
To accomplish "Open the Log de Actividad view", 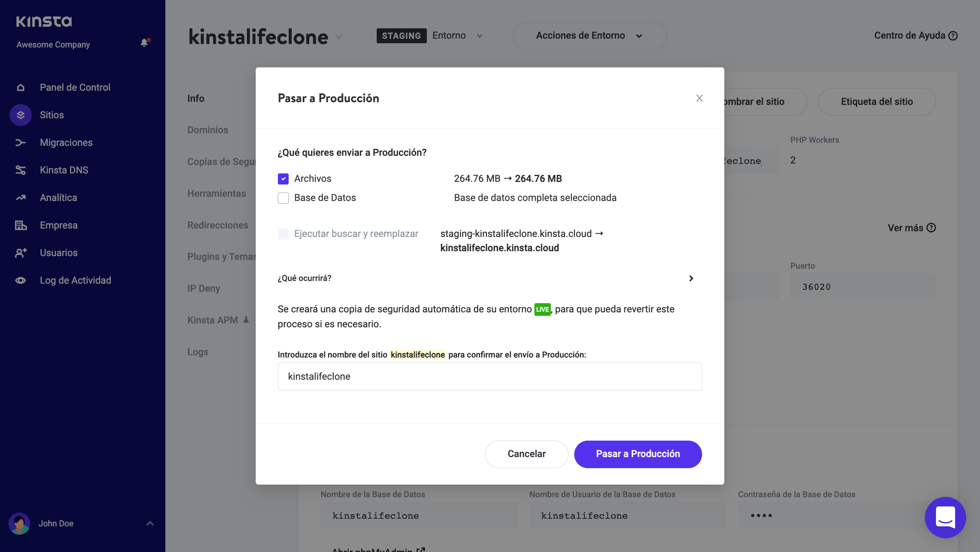I will click(x=75, y=280).
